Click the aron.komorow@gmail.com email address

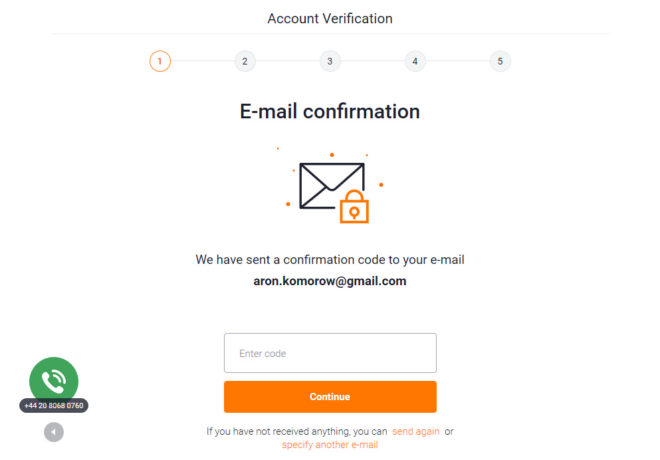point(330,281)
